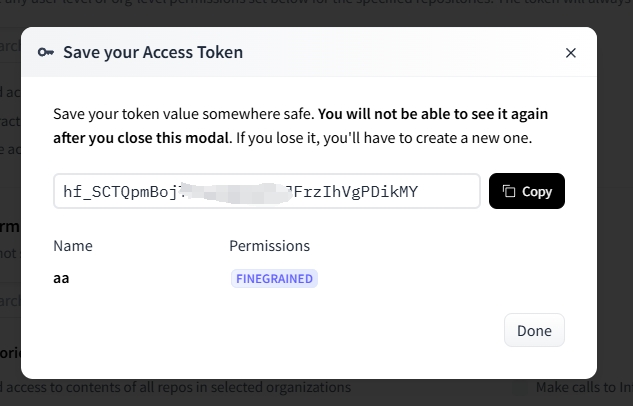633x406 pixels.
Task: Click the token ending FrzIhVgPDikMY
Action: pos(355,191)
